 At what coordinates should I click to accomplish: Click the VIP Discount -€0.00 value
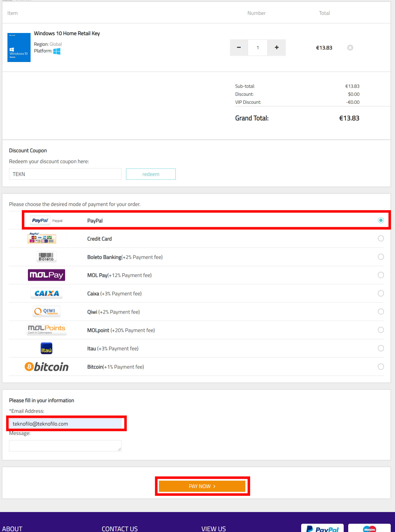(353, 102)
